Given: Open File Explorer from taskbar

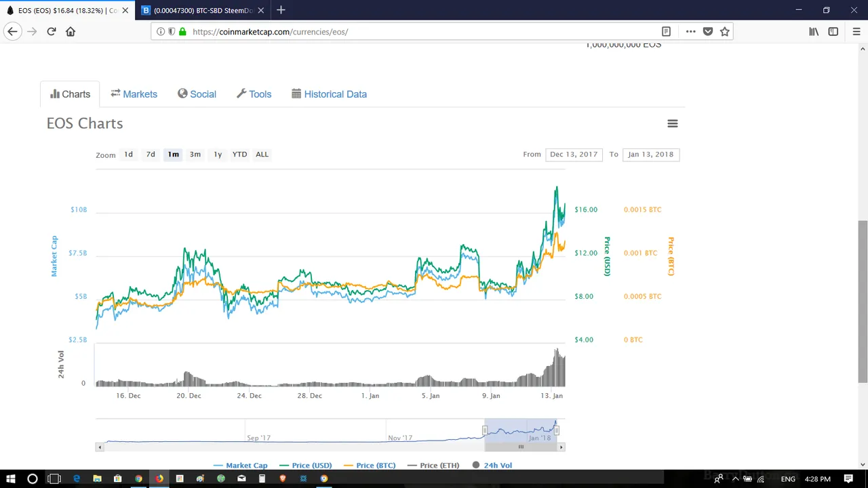Looking at the screenshot, I should [97, 479].
